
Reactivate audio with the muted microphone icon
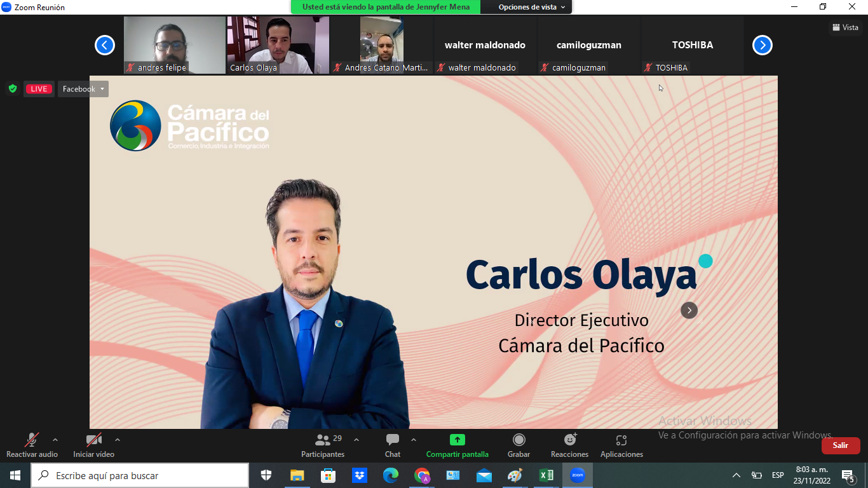point(32,440)
